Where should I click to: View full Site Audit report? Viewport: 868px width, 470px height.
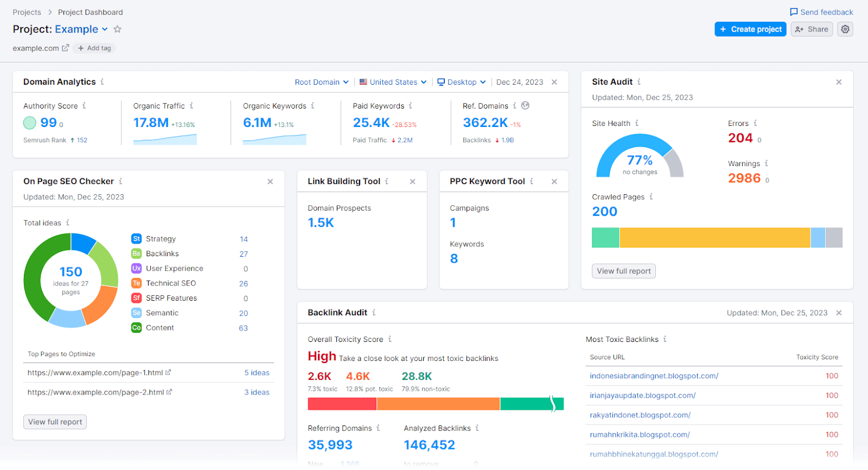point(624,271)
